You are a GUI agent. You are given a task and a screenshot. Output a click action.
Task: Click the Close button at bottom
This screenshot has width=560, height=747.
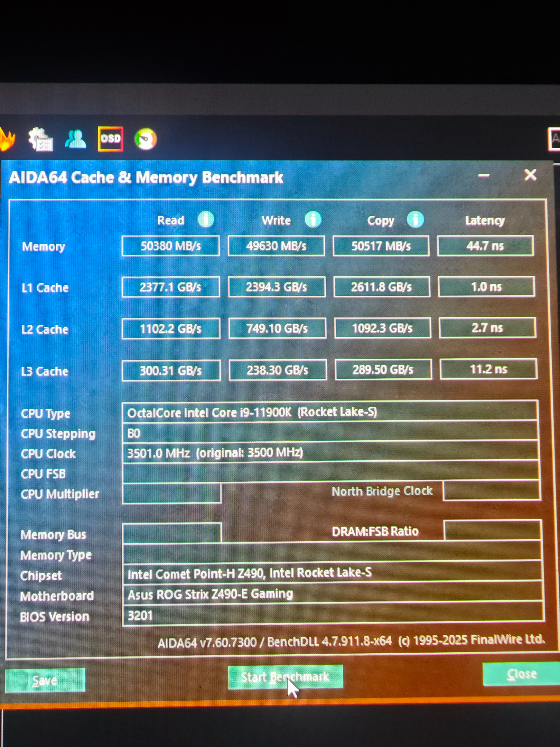point(521,674)
